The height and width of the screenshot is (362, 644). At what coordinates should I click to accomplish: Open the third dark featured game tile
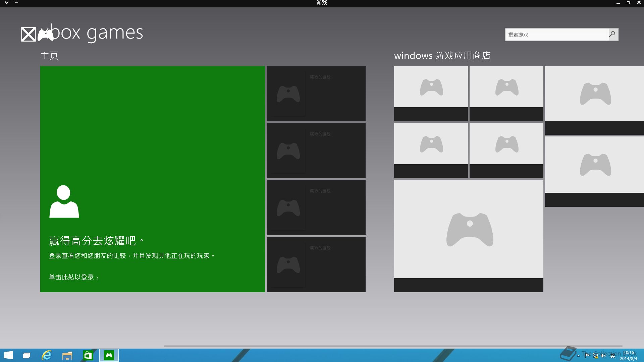(316, 207)
